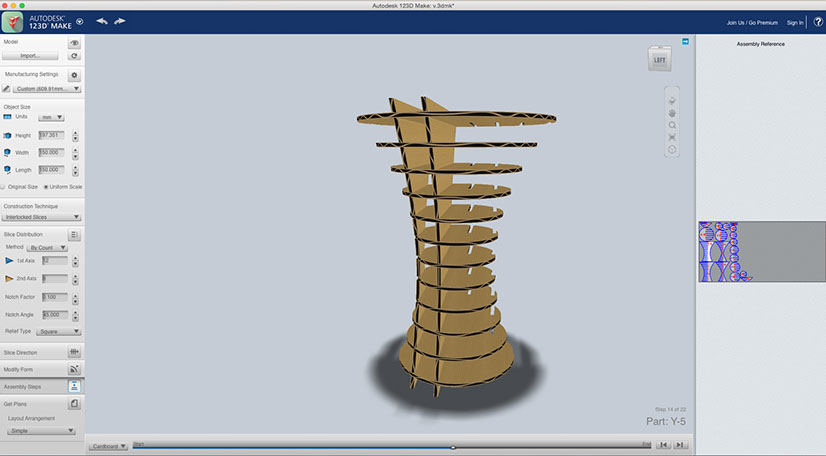Open the help question mark icon

818,22
